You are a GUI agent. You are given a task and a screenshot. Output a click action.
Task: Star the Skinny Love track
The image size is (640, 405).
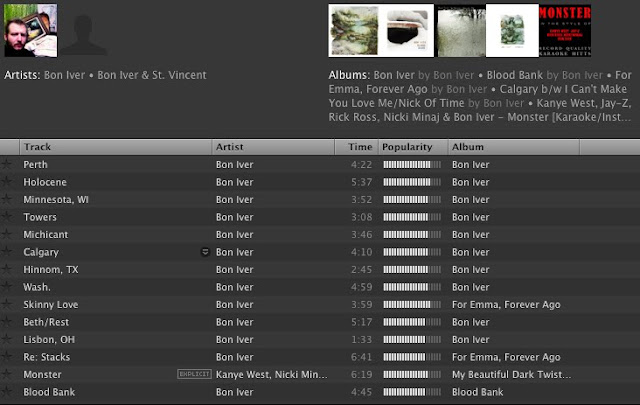[x=7, y=304]
